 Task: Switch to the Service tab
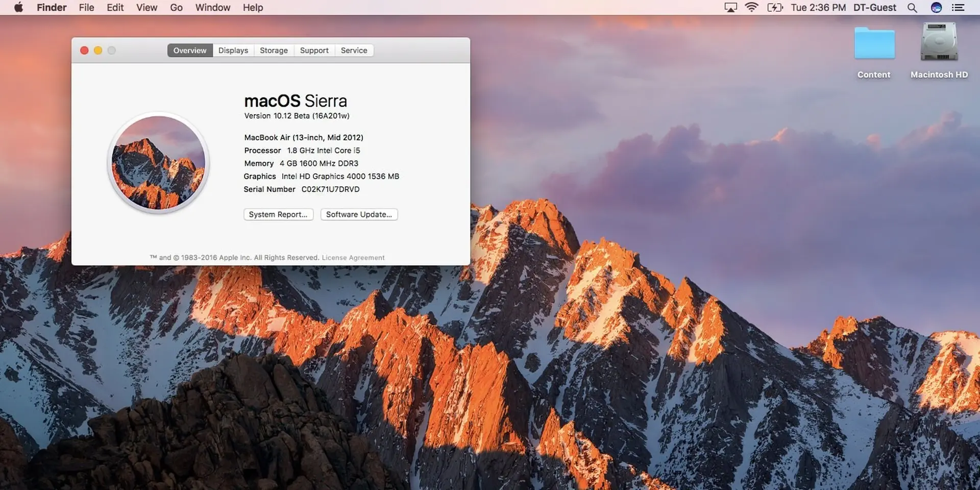(x=354, y=51)
